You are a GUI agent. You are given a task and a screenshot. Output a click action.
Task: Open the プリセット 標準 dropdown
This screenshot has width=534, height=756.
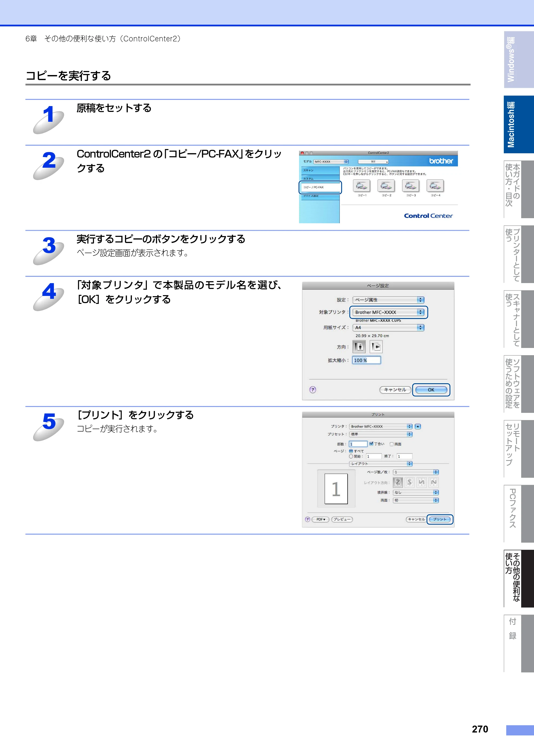[x=380, y=434]
